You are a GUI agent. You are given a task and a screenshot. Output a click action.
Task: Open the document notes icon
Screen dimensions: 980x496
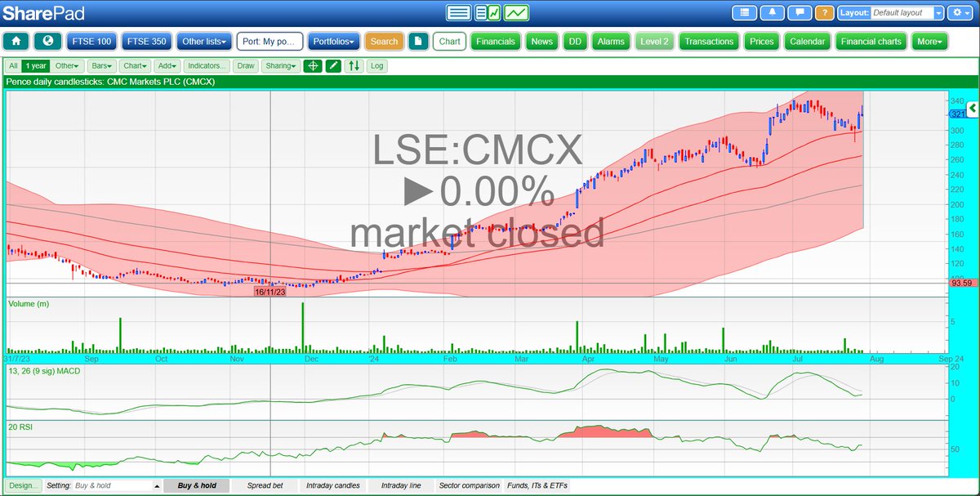tap(418, 41)
